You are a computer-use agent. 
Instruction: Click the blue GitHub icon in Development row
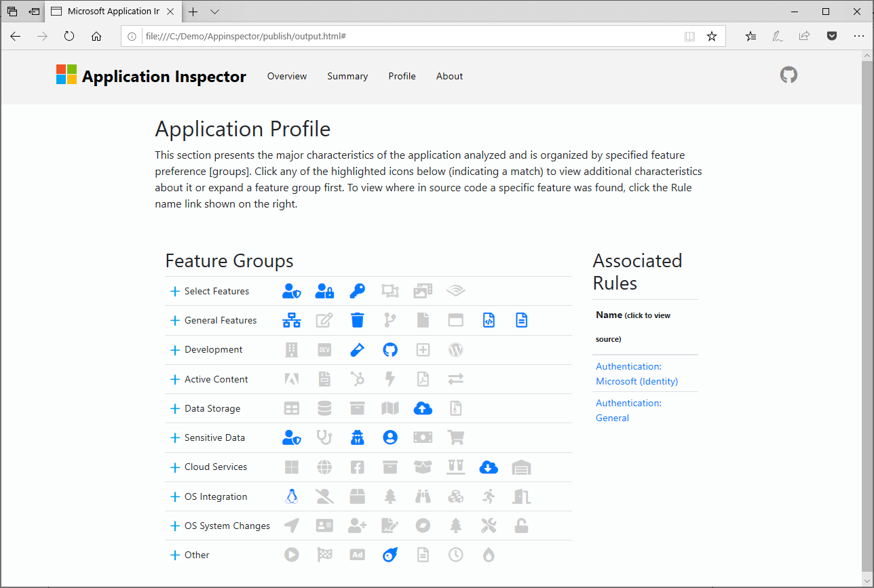click(390, 350)
